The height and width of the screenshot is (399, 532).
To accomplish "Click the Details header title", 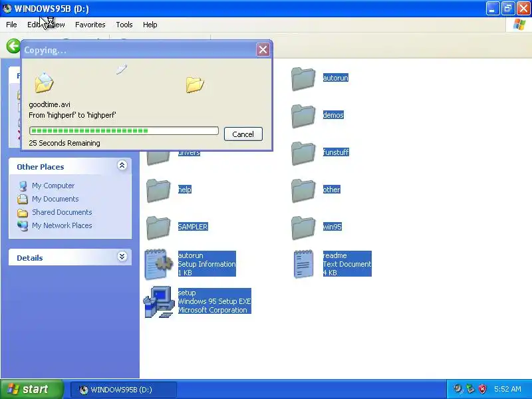I will (x=30, y=258).
